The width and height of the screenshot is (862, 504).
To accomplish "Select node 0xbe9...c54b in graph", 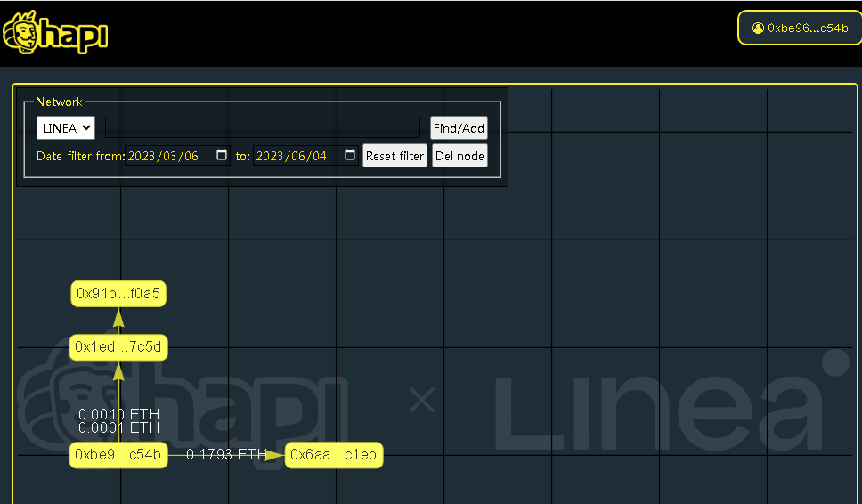I will 118,455.
